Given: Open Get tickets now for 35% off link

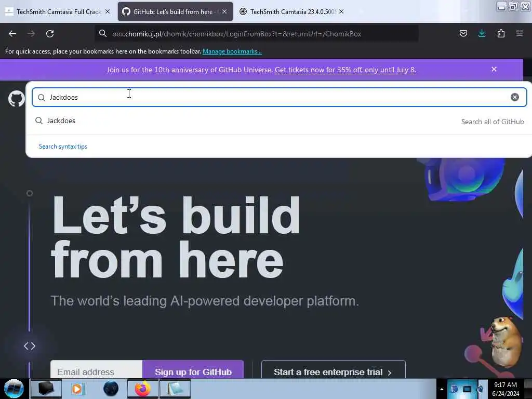Looking at the screenshot, I should tap(345, 70).
